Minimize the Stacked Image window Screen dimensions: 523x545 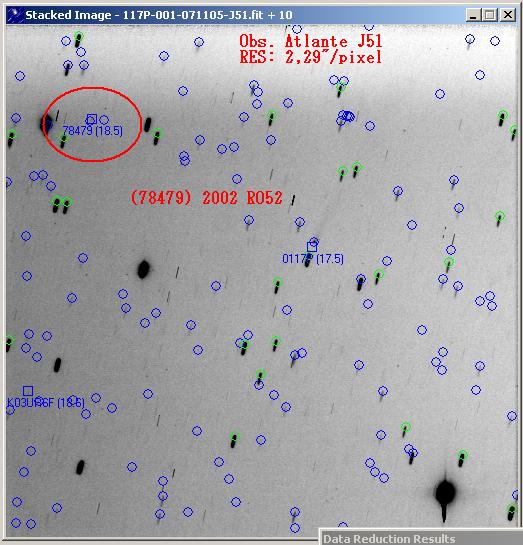(473, 15)
